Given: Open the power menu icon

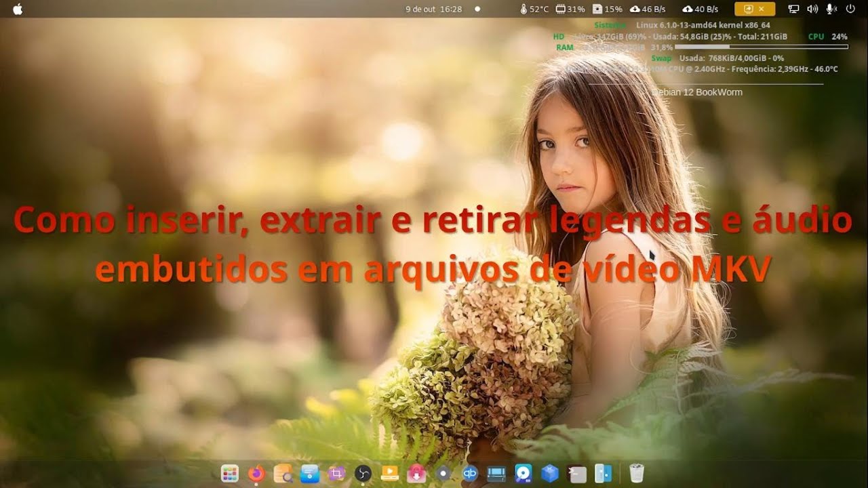Looking at the screenshot, I should [850, 9].
